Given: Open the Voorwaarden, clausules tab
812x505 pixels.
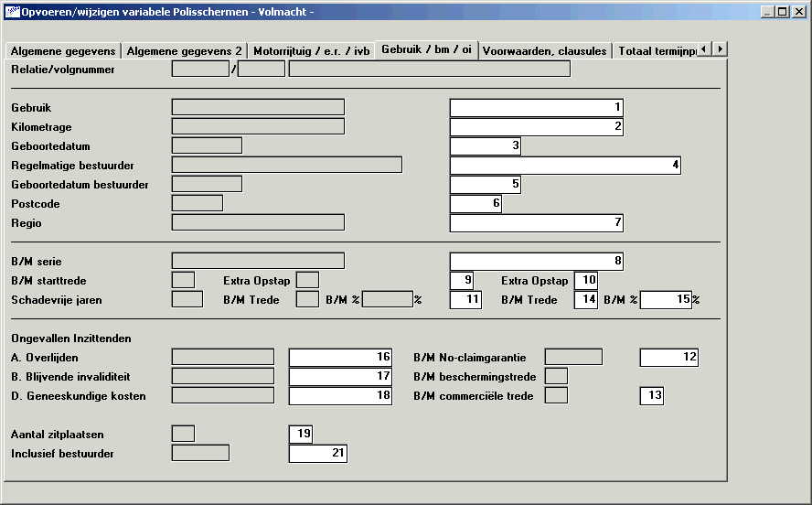Looking at the screenshot, I should tap(544, 51).
